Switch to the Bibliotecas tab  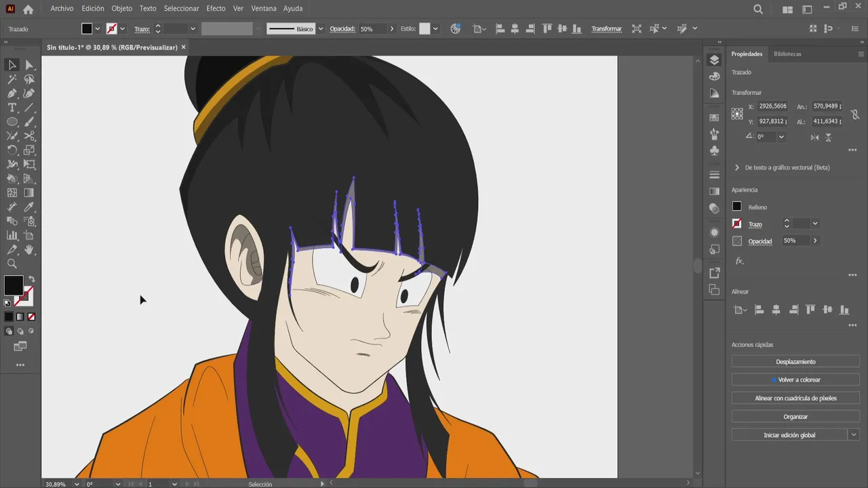[787, 54]
